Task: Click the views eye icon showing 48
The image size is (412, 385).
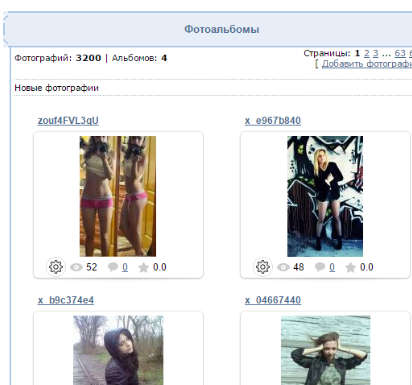Action: [x=283, y=267]
